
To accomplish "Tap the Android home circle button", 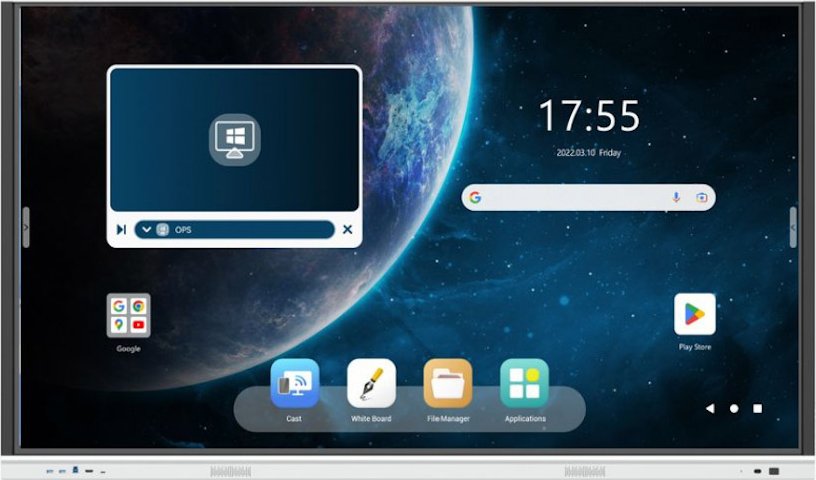I will tap(734, 408).
